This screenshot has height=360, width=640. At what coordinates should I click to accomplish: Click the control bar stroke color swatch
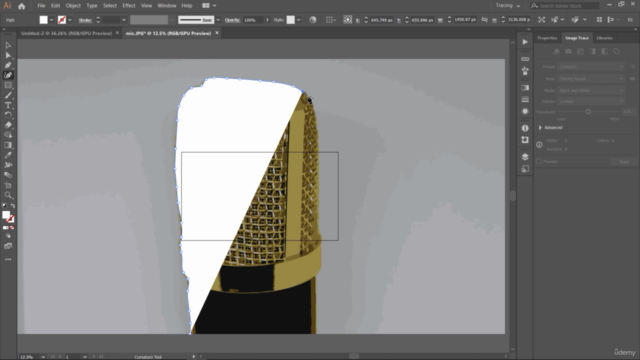tap(62, 20)
